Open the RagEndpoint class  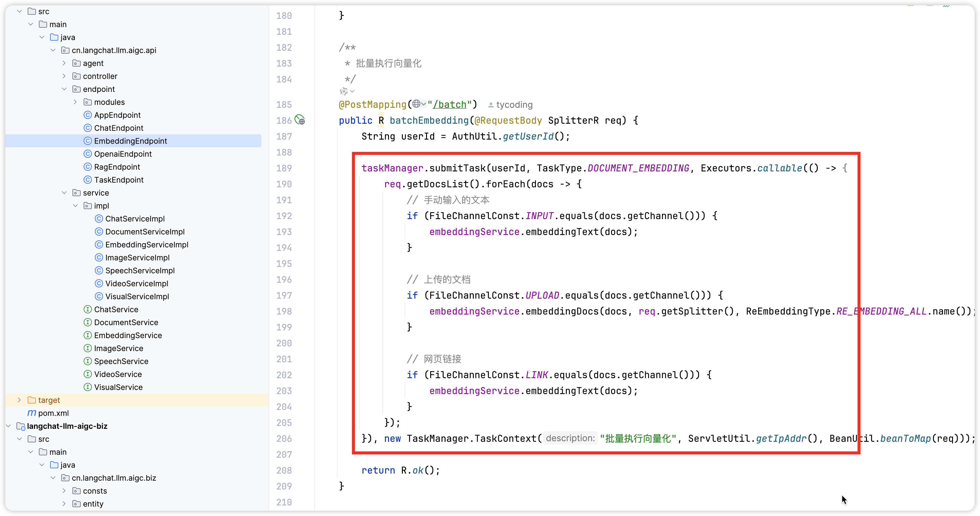117,167
